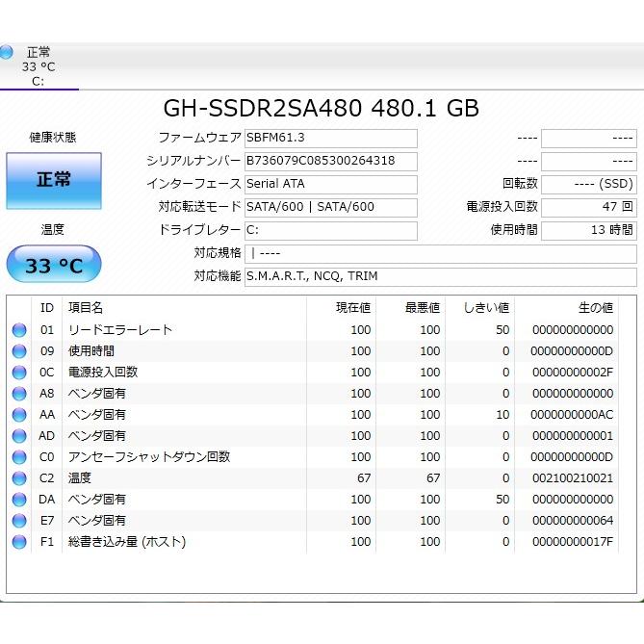Image resolution: width=644 pixels, height=644 pixels.
Task: Click the features field S.M.A.R.T., NCQ, TRIM
Action: point(441,277)
